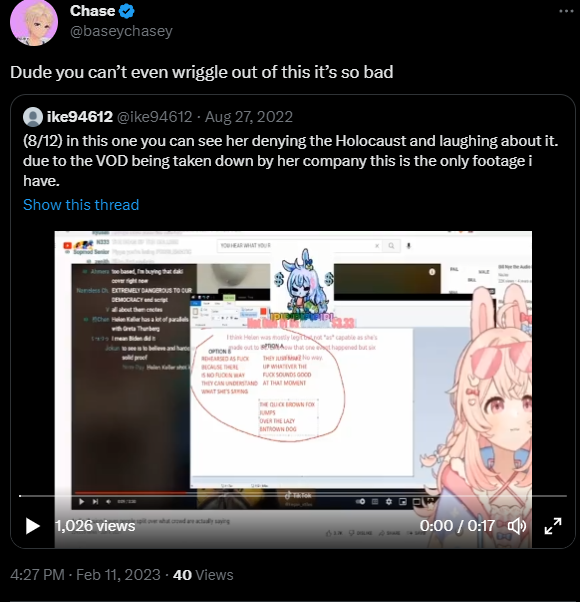
Task: Open Chase's profile avatar
Action: point(34,22)
